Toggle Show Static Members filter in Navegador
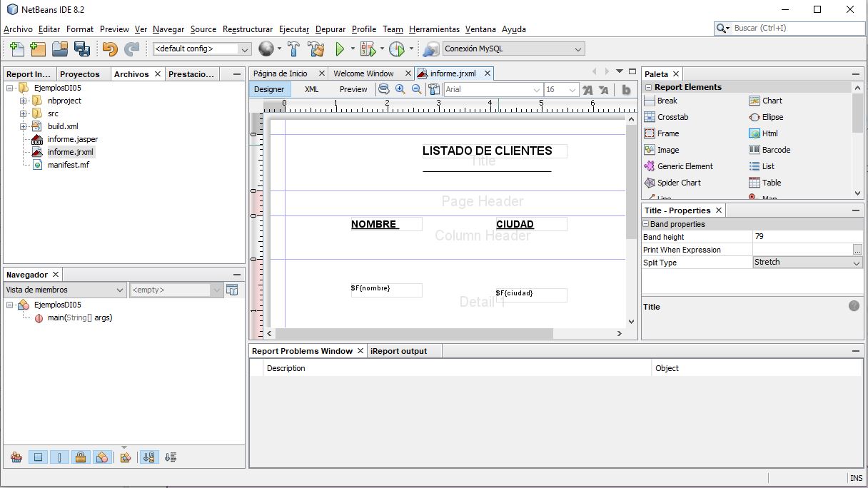 60,457
